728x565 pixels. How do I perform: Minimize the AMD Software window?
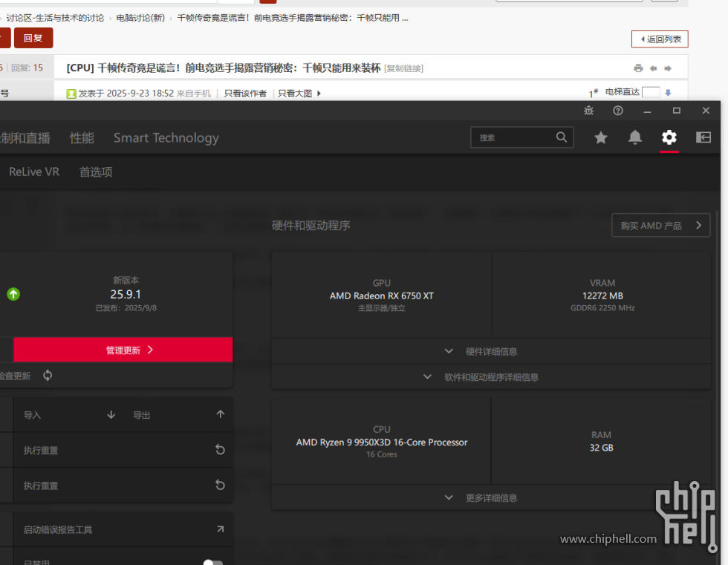click(x=647, y=111)
